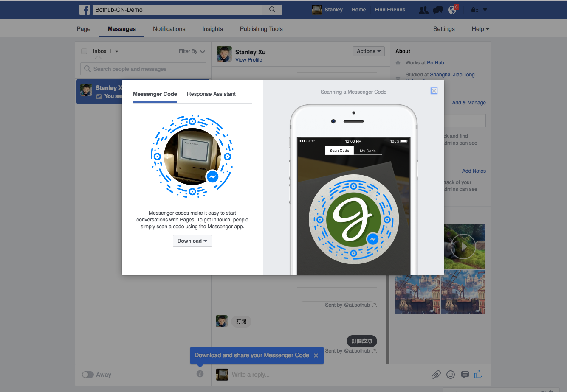Screen dimensions: 567x392
Task: Click Stanley profile picture in top bar
Action: pyautogui.click(x=316, y=9)
